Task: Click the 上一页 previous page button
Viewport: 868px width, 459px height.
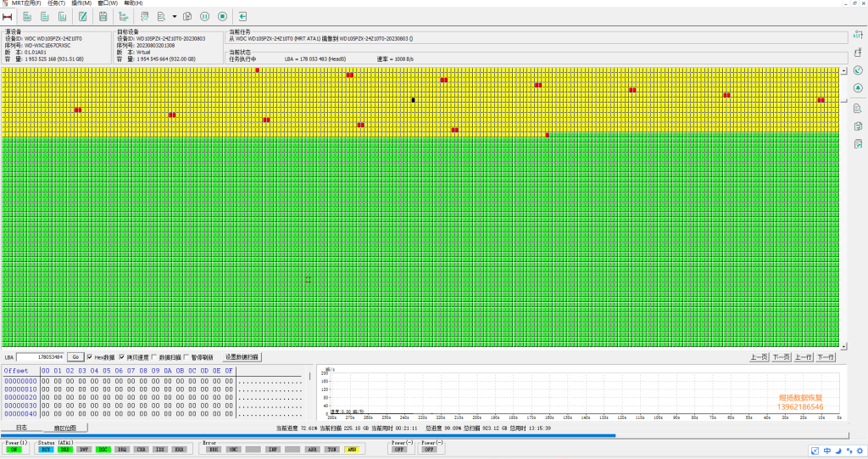Action: (x=759, y=357)
